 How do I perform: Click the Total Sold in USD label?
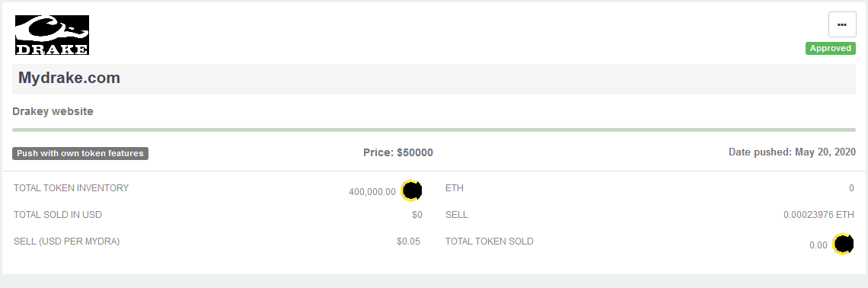tap(58, 214)
